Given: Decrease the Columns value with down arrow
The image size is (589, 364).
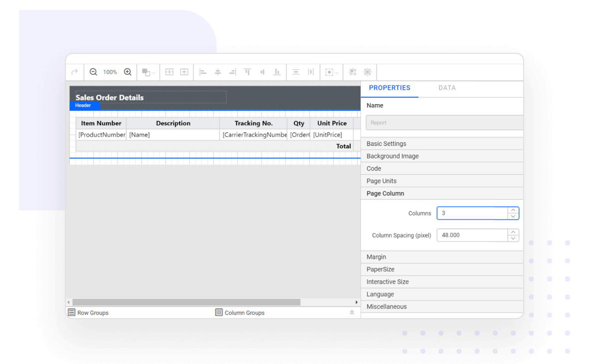Looking at the screenshot, I should 513,216.
